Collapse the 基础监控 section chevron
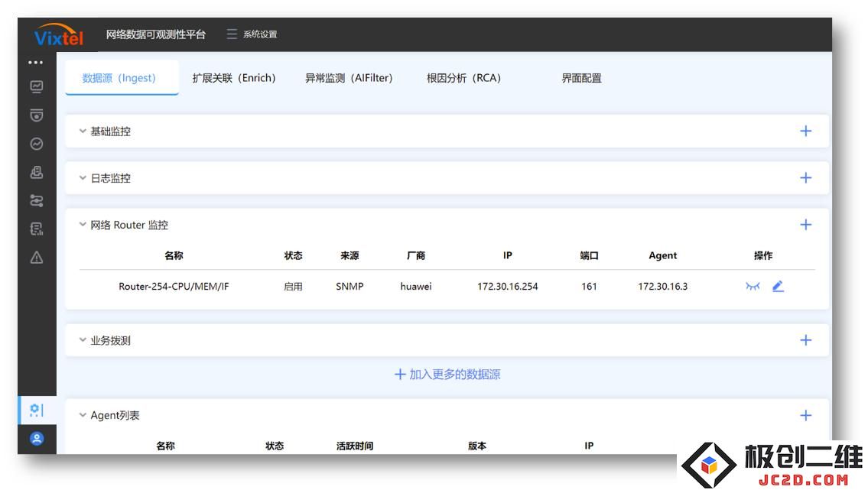Screen dimensions: 868x490 pos(83,131)
